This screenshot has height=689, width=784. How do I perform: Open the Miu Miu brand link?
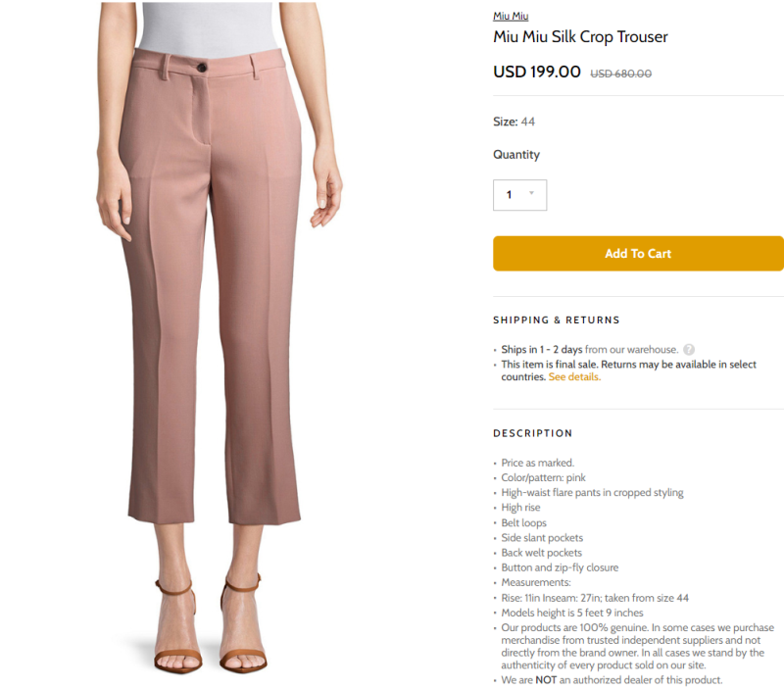[x=511, y=16]
